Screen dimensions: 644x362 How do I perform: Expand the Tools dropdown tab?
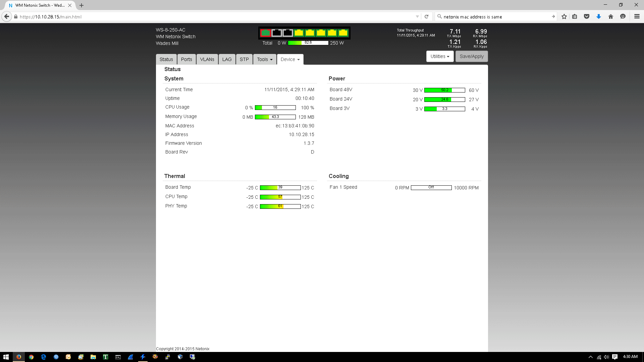(x=265, y=59)
